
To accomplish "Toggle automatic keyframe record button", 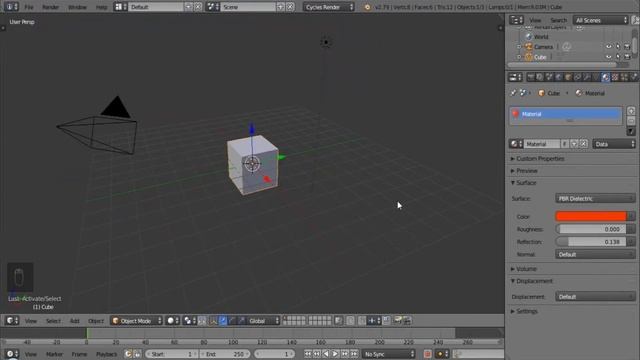I will pos(427,354).
